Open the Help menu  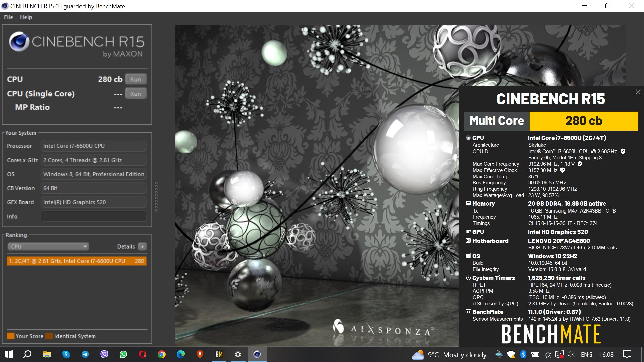tap(26, 17)
